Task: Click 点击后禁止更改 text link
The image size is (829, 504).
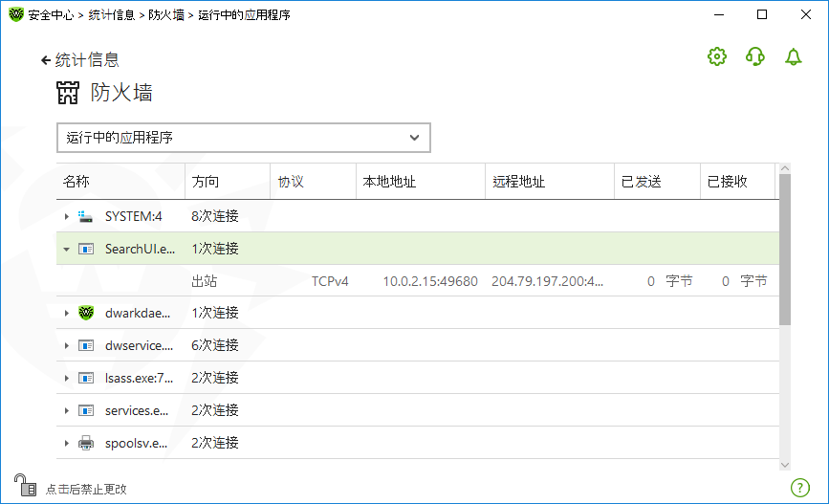Action: click(86, 490)
